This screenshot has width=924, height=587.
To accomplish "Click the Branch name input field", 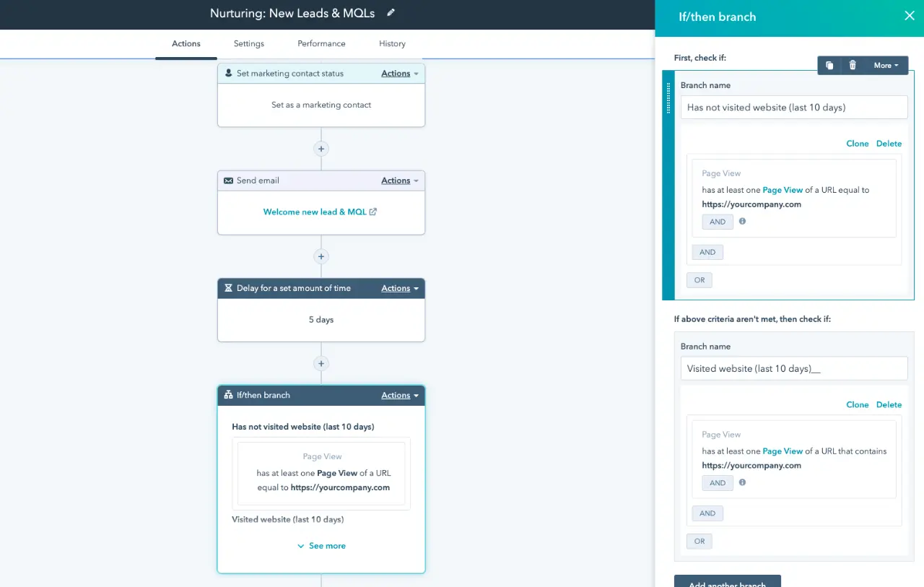I will [x=793, y=107].
